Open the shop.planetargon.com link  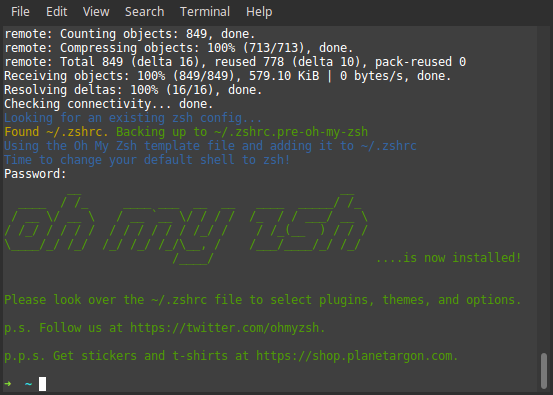354,356
